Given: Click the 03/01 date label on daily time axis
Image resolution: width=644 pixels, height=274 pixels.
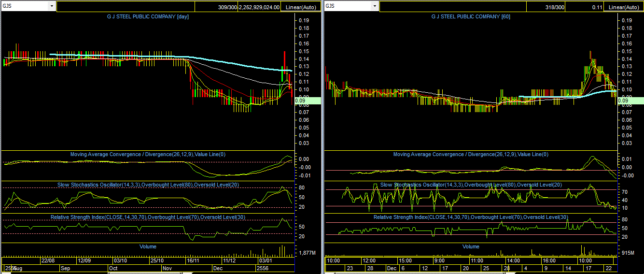Looking at the screenshot, I should (266, 260).
